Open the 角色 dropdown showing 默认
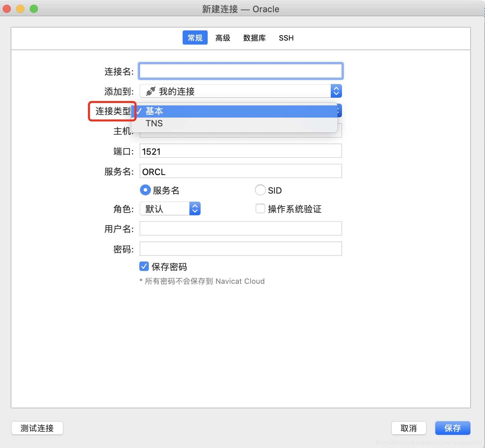The image size is (485, 448). [x=195, y=208]
